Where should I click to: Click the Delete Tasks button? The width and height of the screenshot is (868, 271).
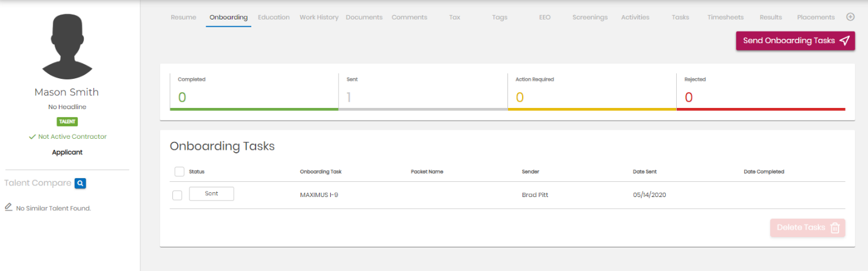[x=807, y=227]
